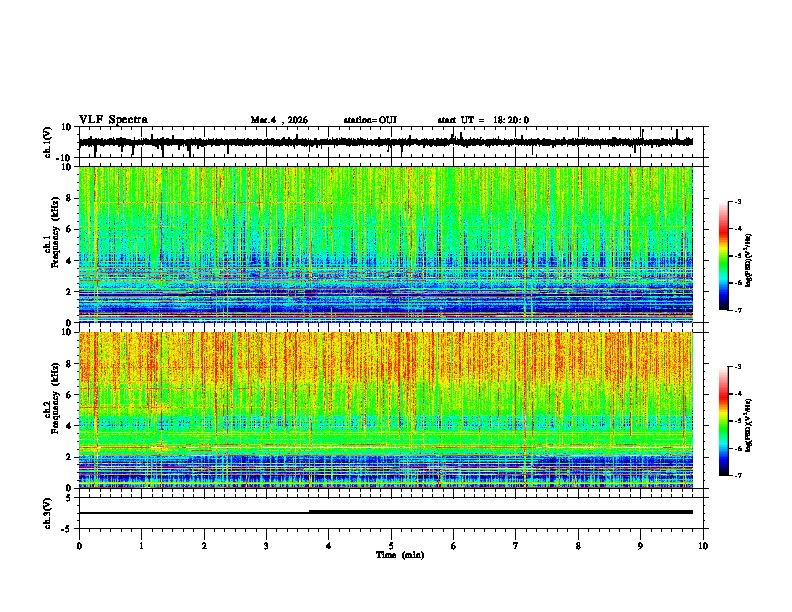Click the ch.2 spectrogram color scale bar
792x612 pixels.
point(724,421)
